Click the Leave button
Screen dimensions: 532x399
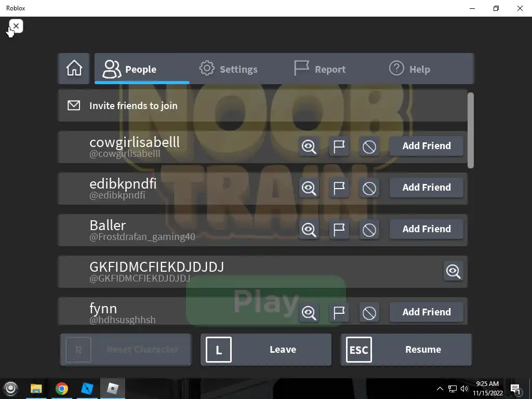265,350
